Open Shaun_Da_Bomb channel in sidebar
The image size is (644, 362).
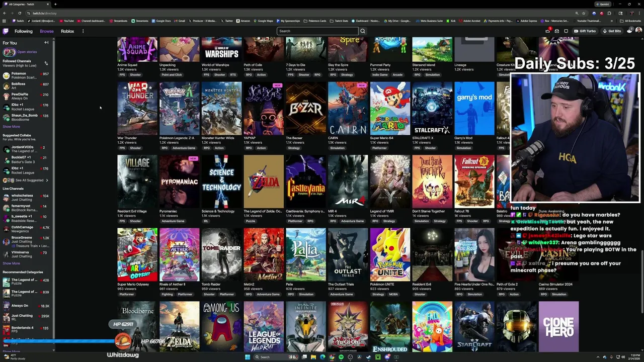pos(26,118)
